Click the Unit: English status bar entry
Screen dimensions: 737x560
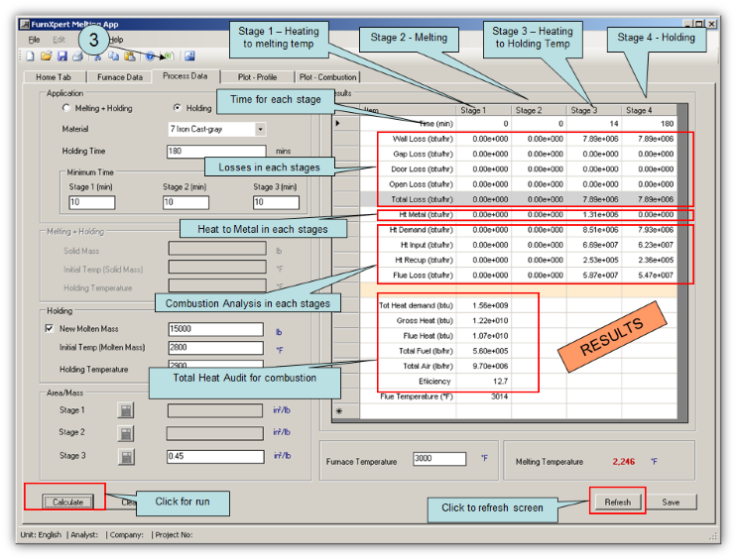tap(41, 534)
